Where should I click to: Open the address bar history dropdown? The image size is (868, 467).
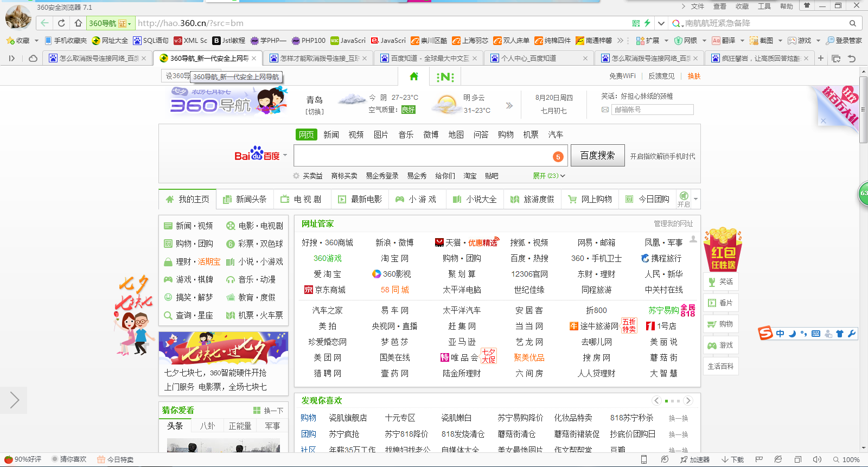point(661,23)
